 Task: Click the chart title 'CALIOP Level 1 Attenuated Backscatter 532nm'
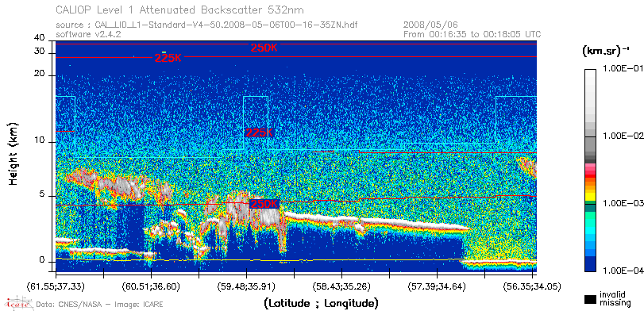180,10
